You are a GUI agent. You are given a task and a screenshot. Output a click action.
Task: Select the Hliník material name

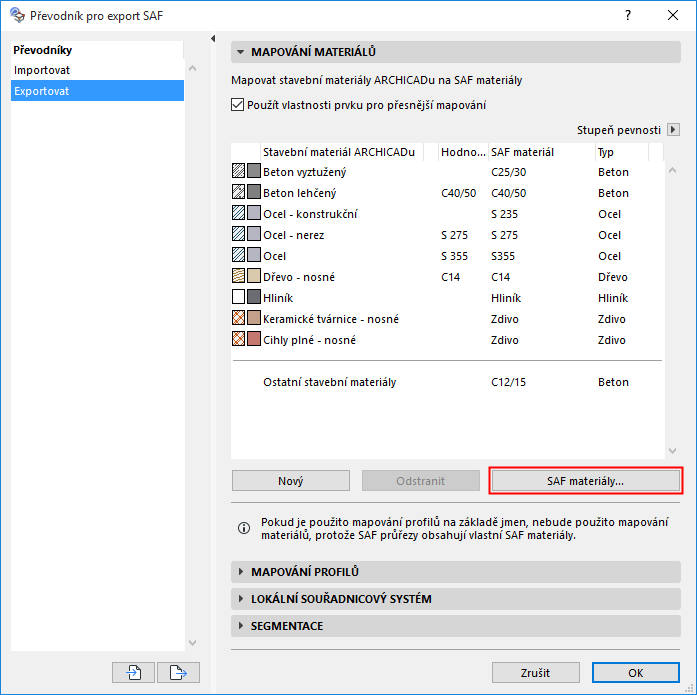[x=278, y=298]
